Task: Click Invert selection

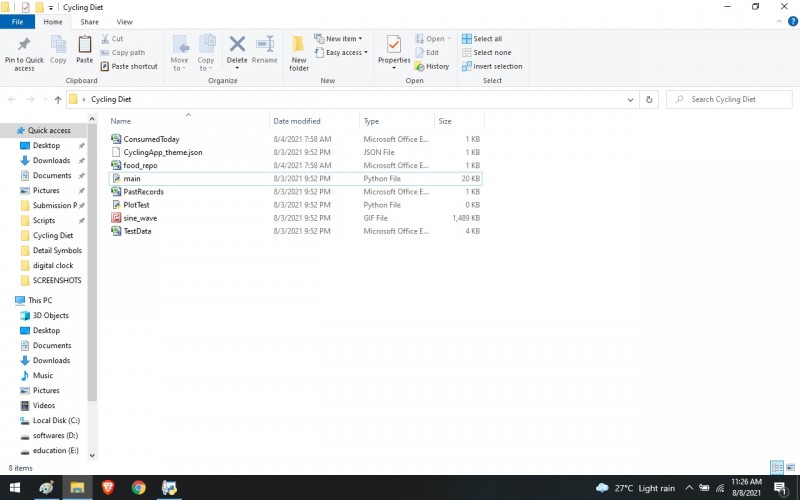Action: click(492, 66)
